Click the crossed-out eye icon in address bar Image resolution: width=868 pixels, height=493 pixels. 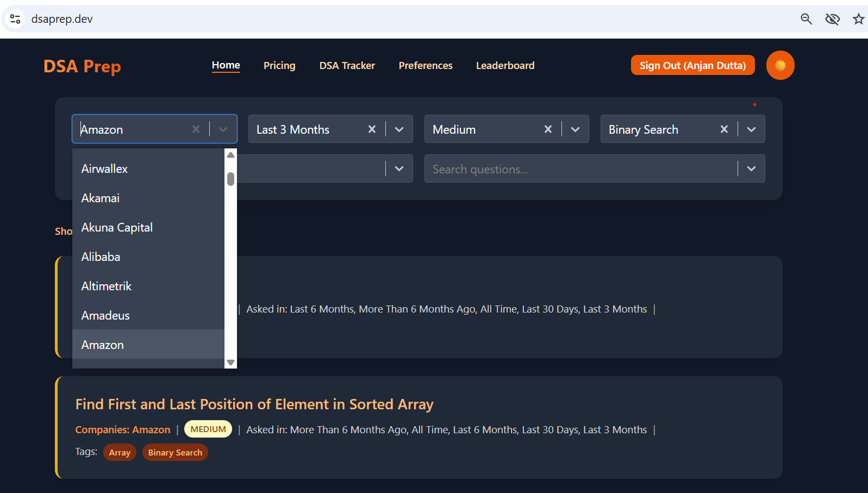(x=832, y=19)
